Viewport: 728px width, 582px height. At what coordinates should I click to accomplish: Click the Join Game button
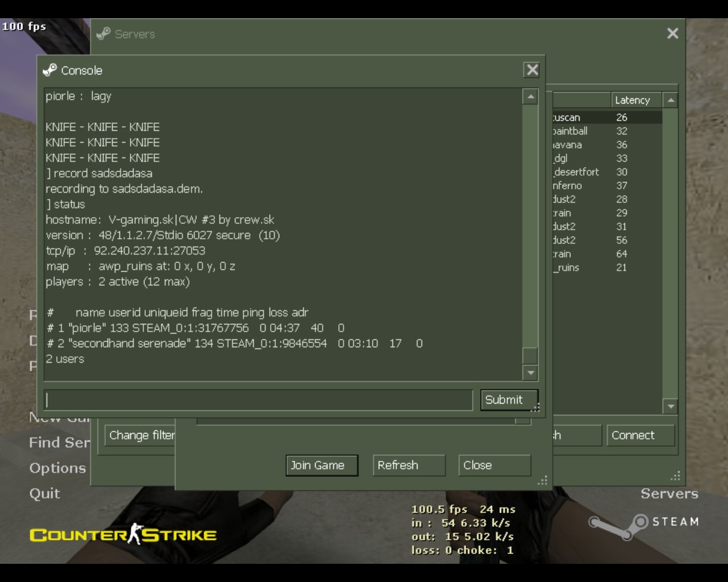click(322, 465)
